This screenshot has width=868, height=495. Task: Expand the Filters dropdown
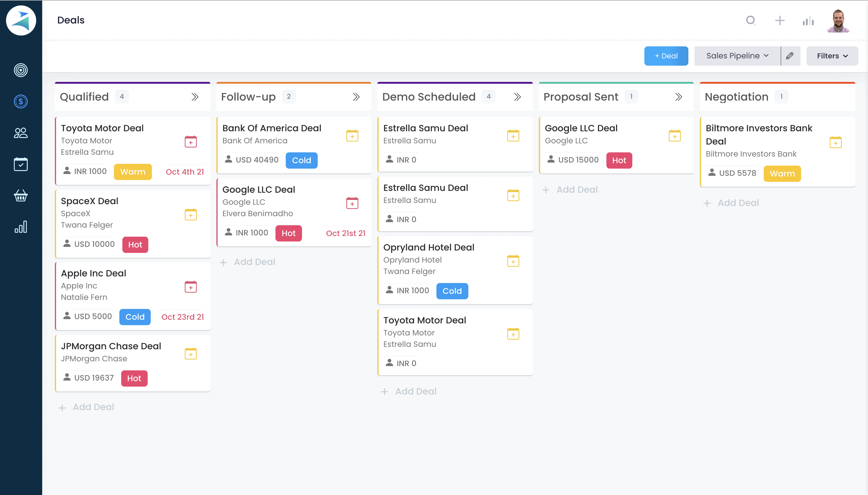[832, 56]
